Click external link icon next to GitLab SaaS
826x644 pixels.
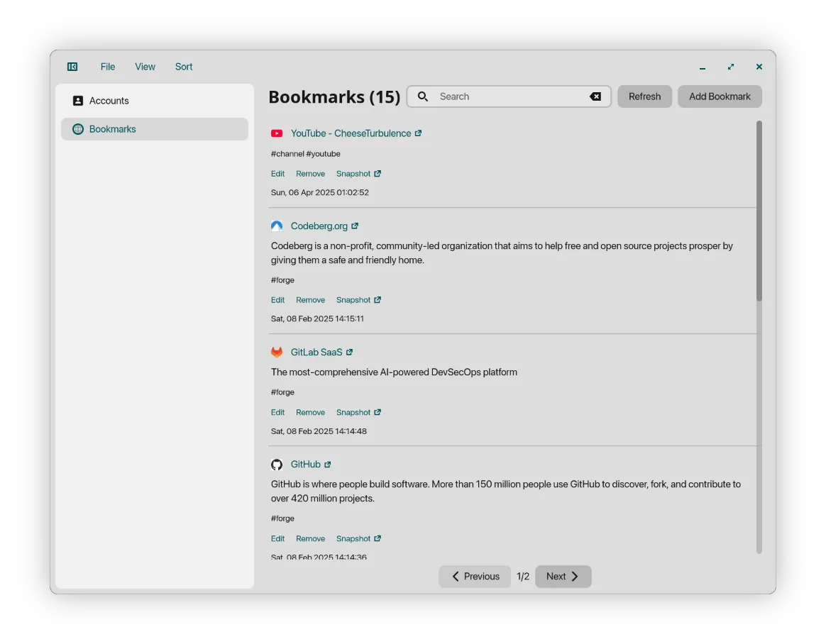pyautogui.click(x=350, y=352)
